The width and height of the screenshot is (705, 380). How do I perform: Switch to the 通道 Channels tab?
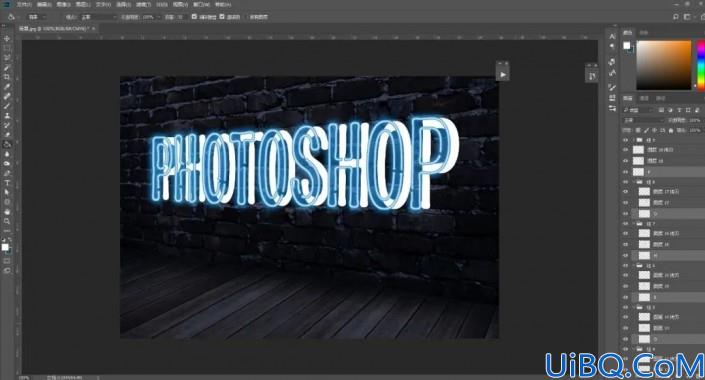tap(644, 98)
